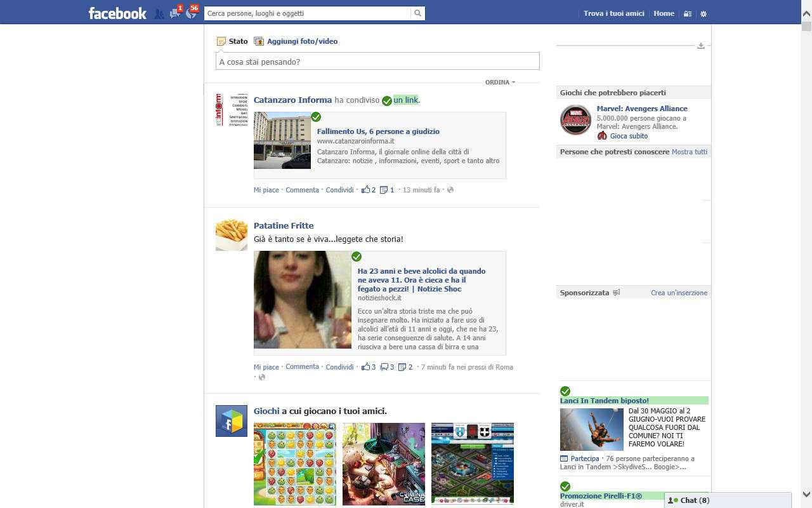Click the green safety checkmark beside "un link"

(387, 101)
